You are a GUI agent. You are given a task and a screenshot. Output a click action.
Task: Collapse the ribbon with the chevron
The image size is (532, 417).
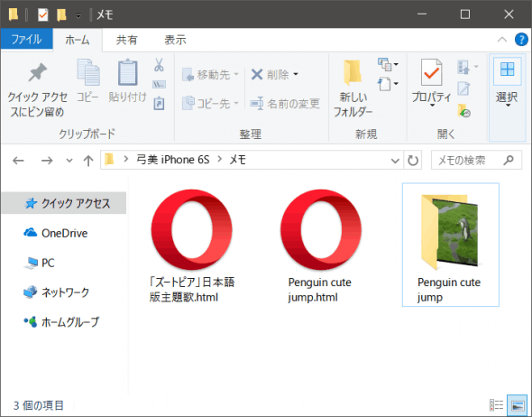click(502, 40)
